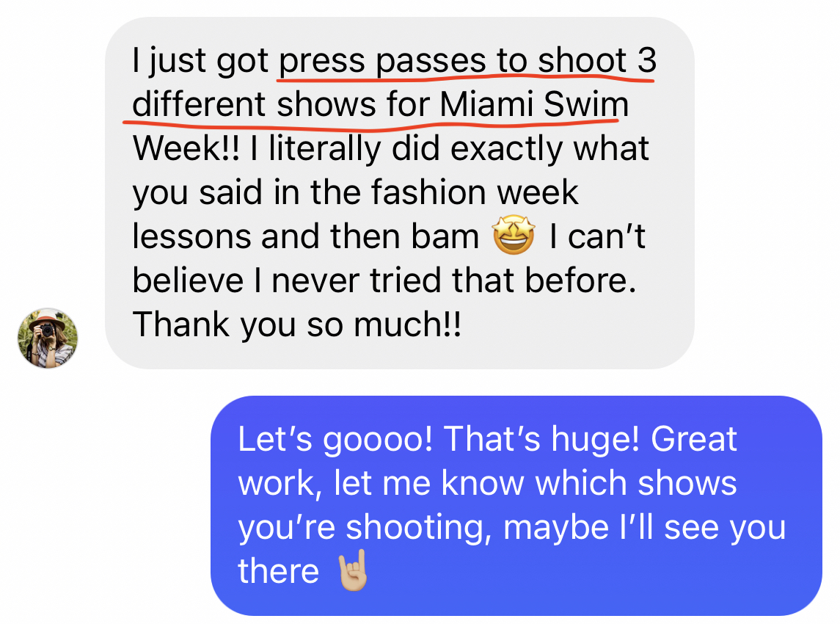Click the rock-on hand emoji

(x=352, y=570)
